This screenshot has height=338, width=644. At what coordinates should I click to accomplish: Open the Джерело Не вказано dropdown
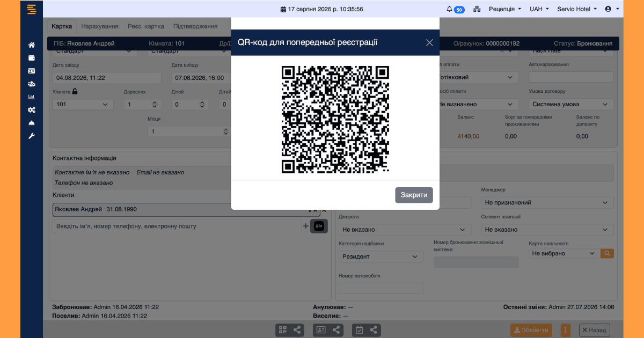pos(405,229)
